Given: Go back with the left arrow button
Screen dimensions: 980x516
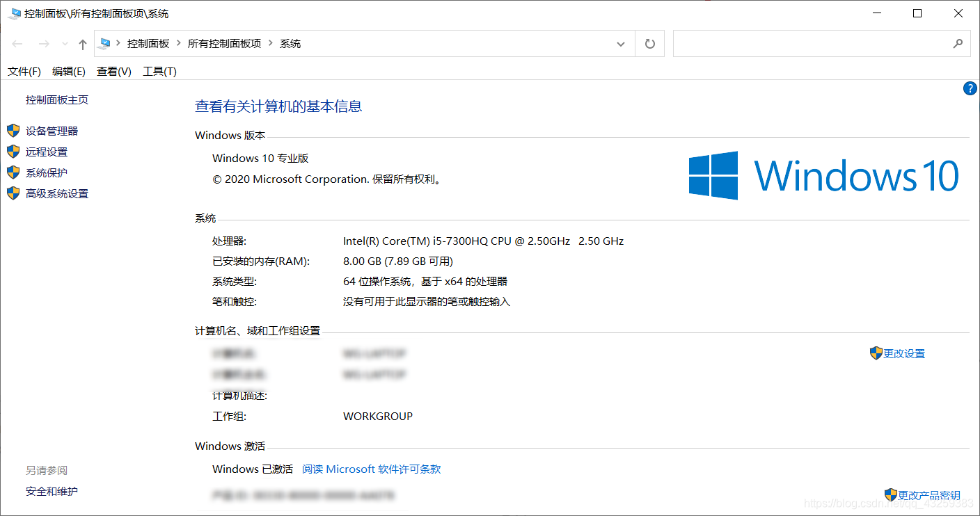Looking at the screenshot, I should click(x=17, y=44).
